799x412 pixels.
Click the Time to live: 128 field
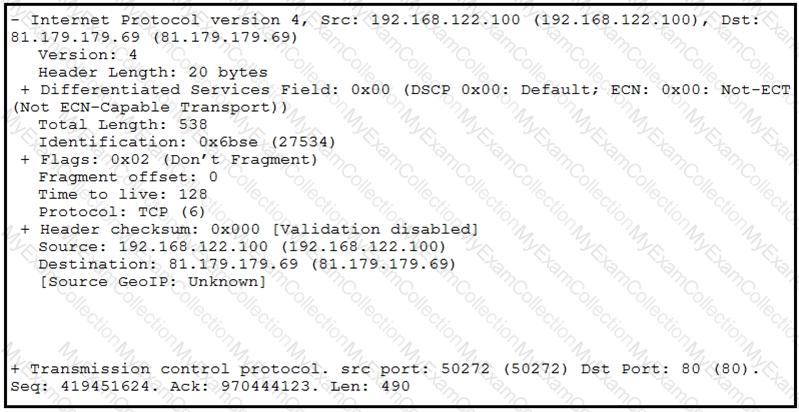[118, 194]
